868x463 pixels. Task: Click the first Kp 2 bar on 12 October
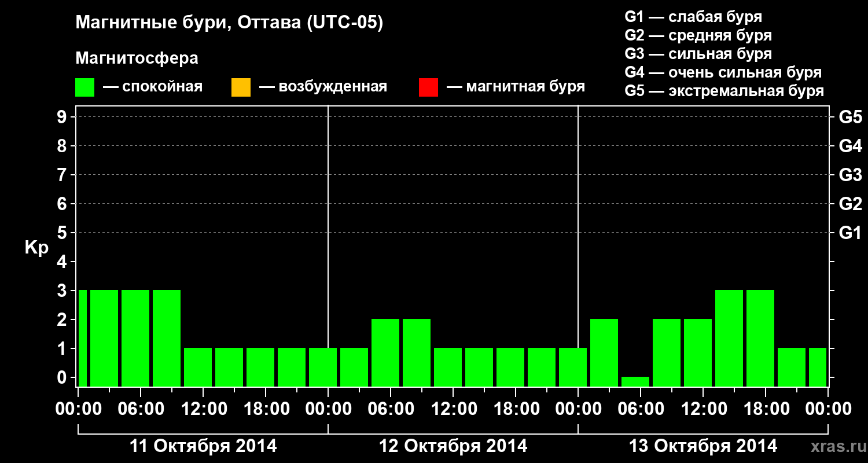pyautogui.click(x=385, y=352)
